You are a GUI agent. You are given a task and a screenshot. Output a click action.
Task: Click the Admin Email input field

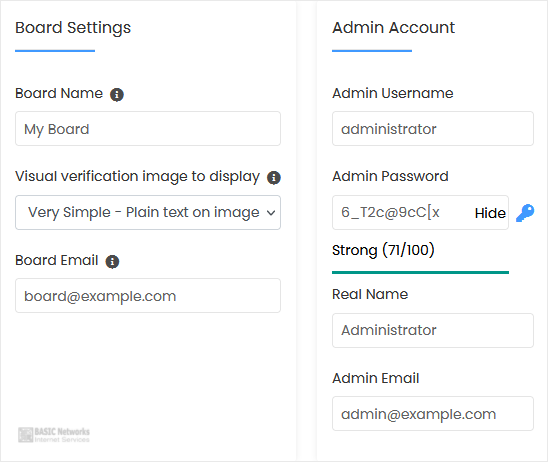(x=433, y=413)
